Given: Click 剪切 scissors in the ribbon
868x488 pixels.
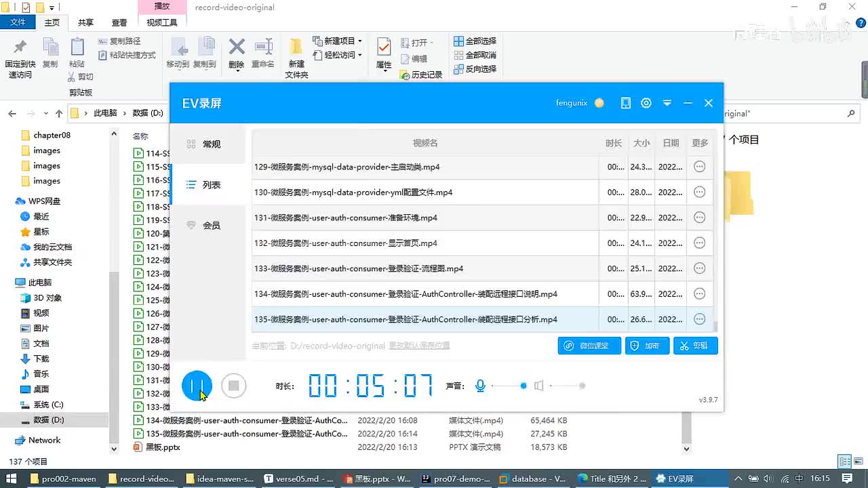Looking at the screenshot, I should [x=81, y=77].
